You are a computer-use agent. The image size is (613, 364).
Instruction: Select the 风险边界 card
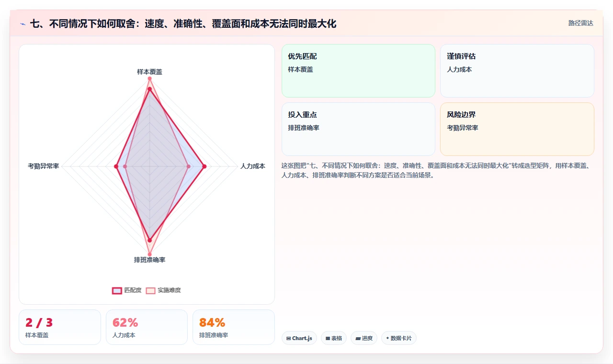(x=517, y=129)
